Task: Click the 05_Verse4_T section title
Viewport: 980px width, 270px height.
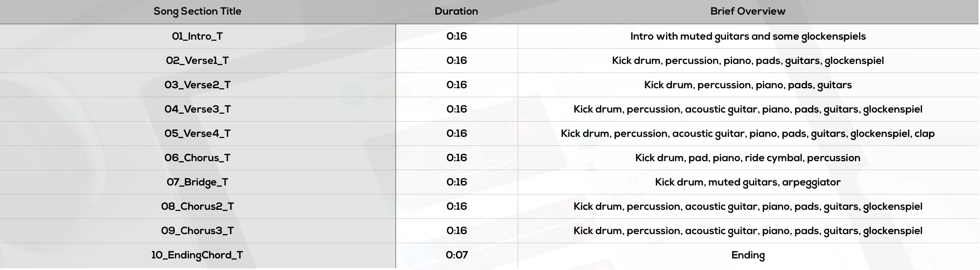Action: (x=197, y=134)
